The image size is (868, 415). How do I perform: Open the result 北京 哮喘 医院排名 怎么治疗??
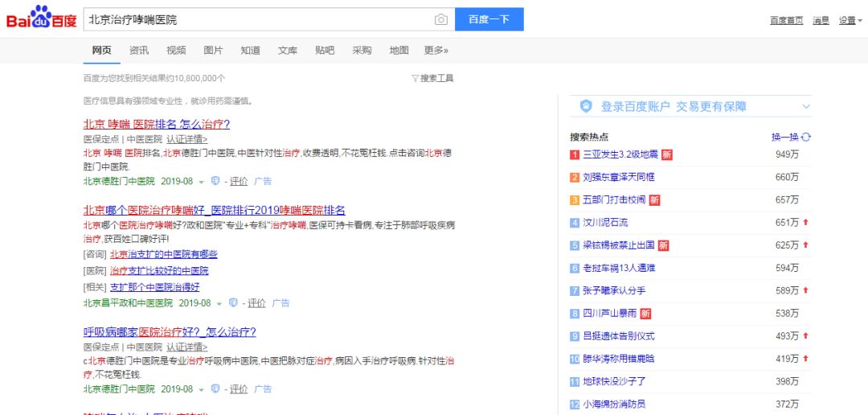[157, 124]
